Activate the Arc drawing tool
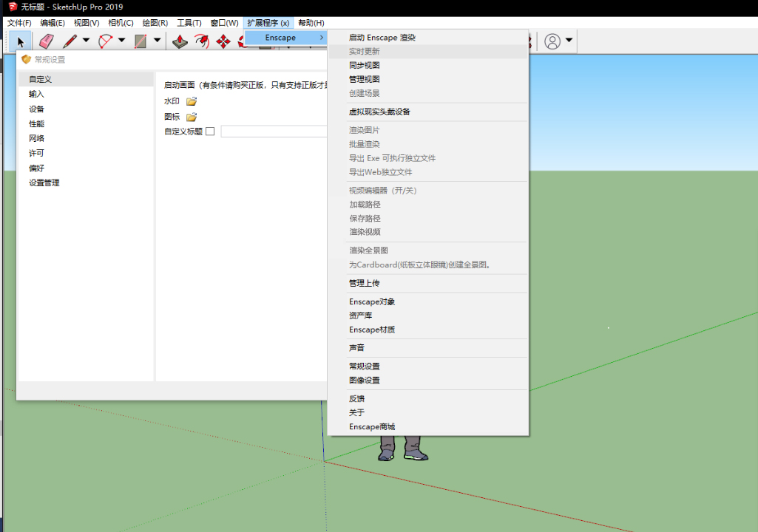 point(105,41)
